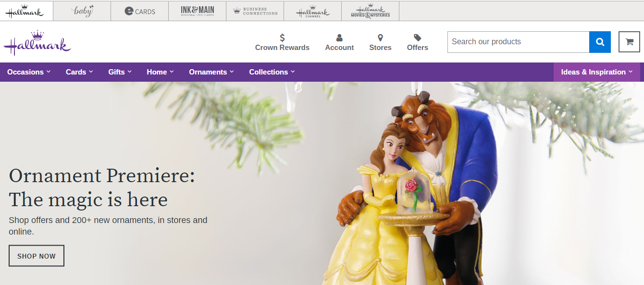Open the Business Connections tab
This screenshot has width=644, height=285.
(255, 11)
